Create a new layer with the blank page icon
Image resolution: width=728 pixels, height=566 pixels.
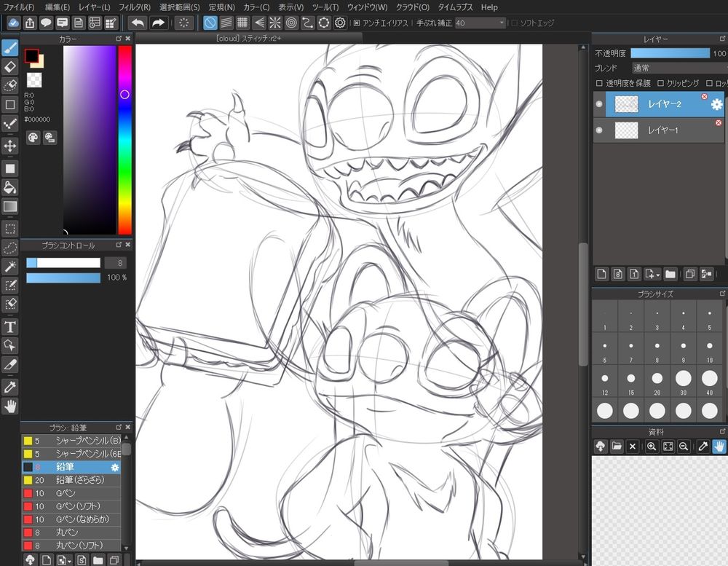[602, 274]
